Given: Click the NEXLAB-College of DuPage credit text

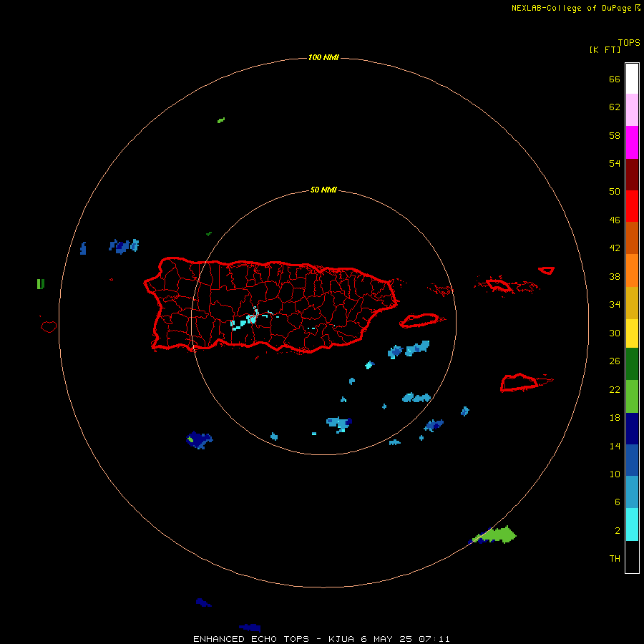Looking at the screenshot, I should (x=571, y=8).
